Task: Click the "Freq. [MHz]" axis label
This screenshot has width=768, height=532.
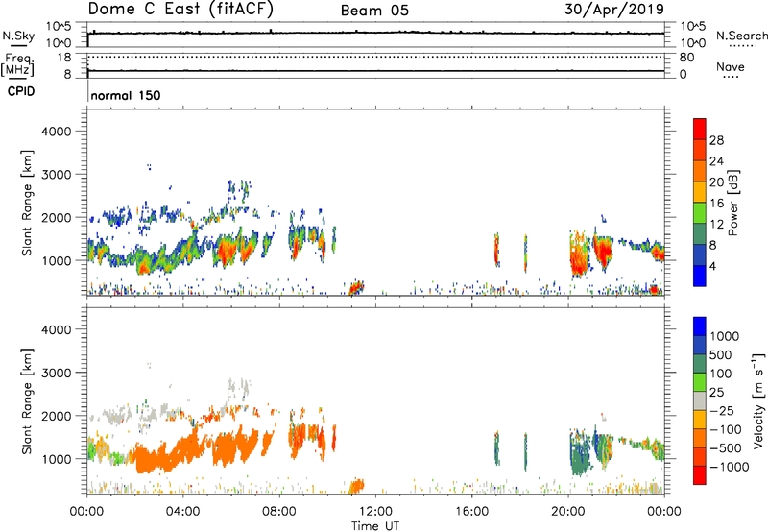Action: tap(18, 64)
